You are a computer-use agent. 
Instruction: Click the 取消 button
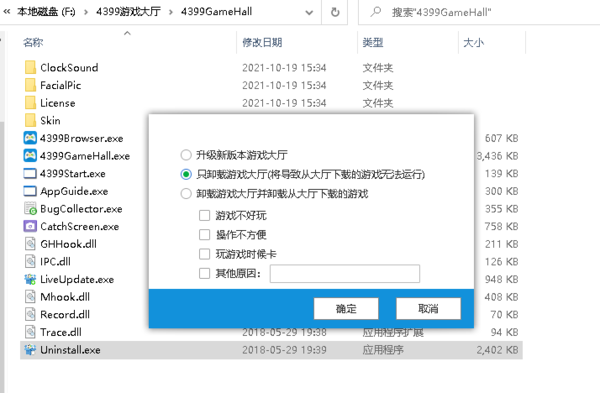[428, 308]
